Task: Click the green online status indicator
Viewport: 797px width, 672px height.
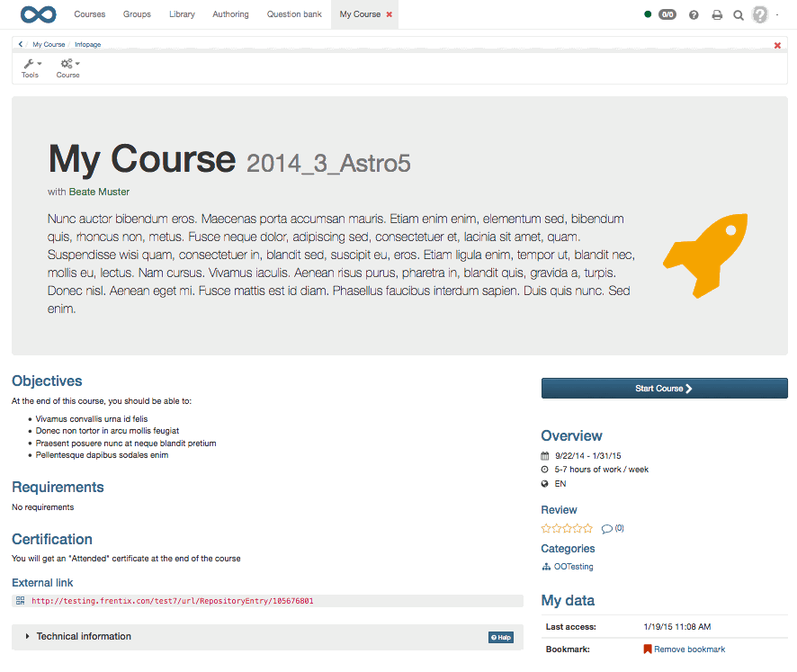Action: (649, 15)
